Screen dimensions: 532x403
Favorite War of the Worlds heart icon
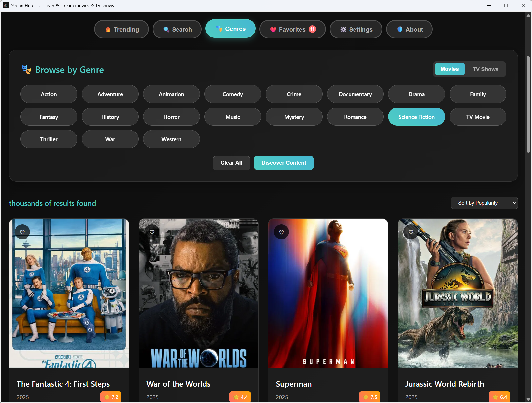tap(152, 232)
